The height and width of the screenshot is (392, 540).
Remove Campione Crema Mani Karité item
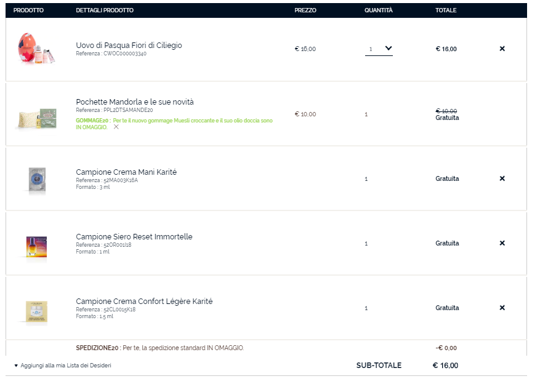502,178
